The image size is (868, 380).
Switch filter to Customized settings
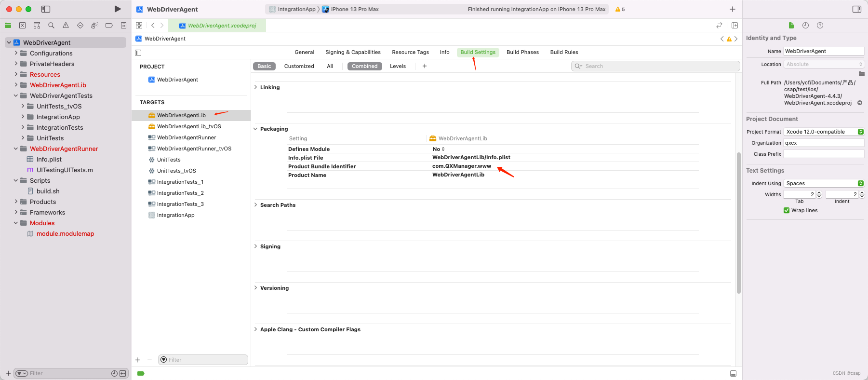click(299, 66)
